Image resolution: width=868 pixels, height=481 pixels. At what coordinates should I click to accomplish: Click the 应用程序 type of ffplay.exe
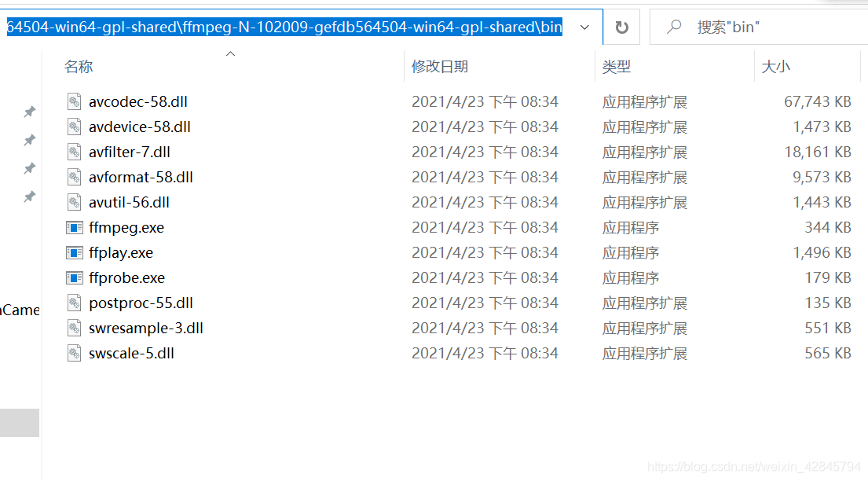pos(631,253)
